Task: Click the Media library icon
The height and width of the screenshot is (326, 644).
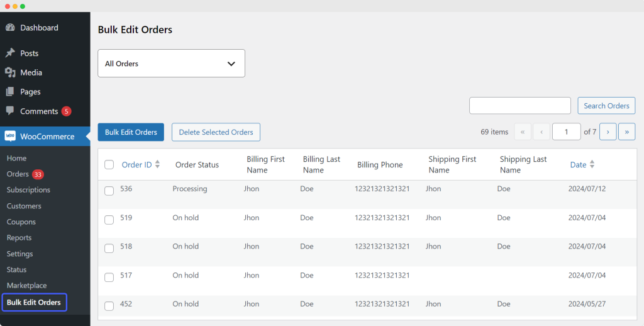Action: 10,72
